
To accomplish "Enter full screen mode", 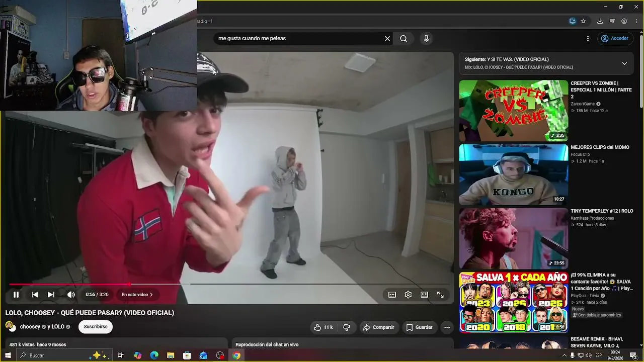I will click(440, 295).
